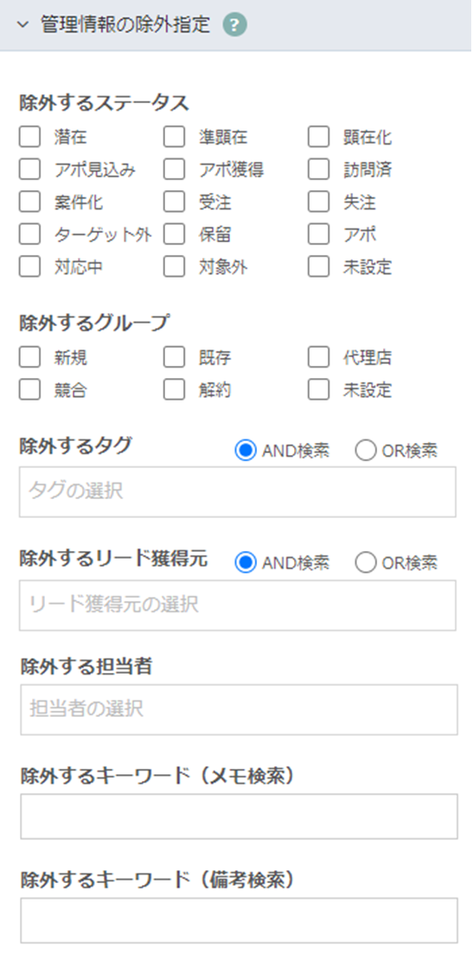The width and height of the screenshot is (473, 980).
Task: Open the リード獲得元の選択 dropdown
Action: coord(238,605)
